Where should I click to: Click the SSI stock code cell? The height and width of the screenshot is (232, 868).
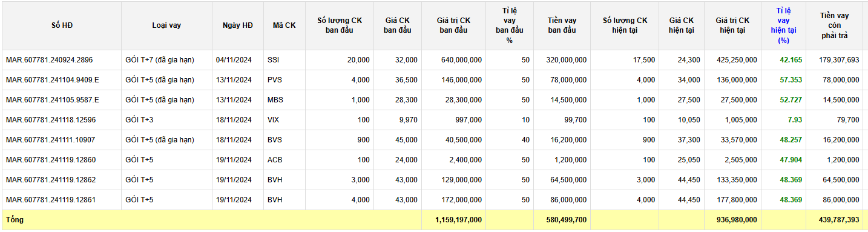(x=274, y=60)
